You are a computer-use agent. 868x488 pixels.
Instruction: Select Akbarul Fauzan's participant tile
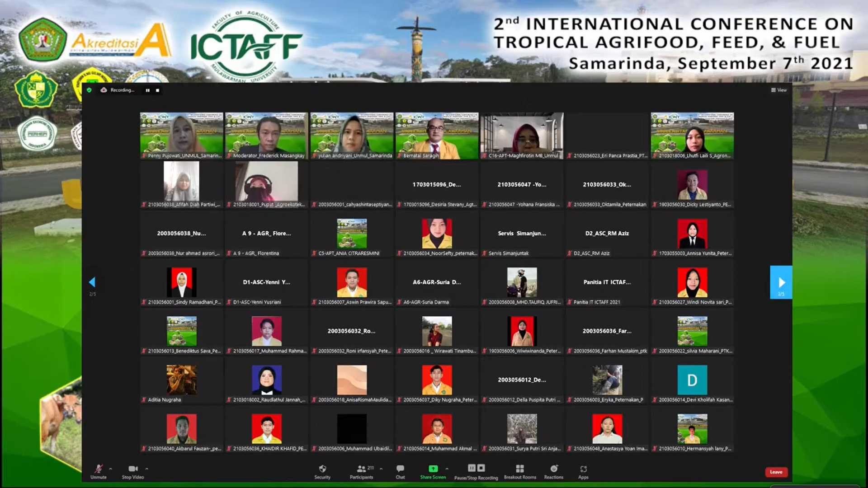pyautogui.click(x=181, y=428)
